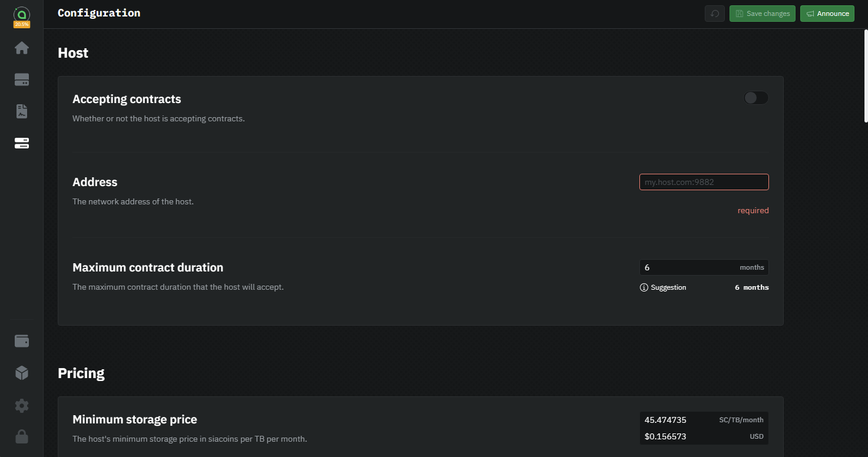Click the Announce button
This screenshot has width=868, height=457.
[827, 14]
